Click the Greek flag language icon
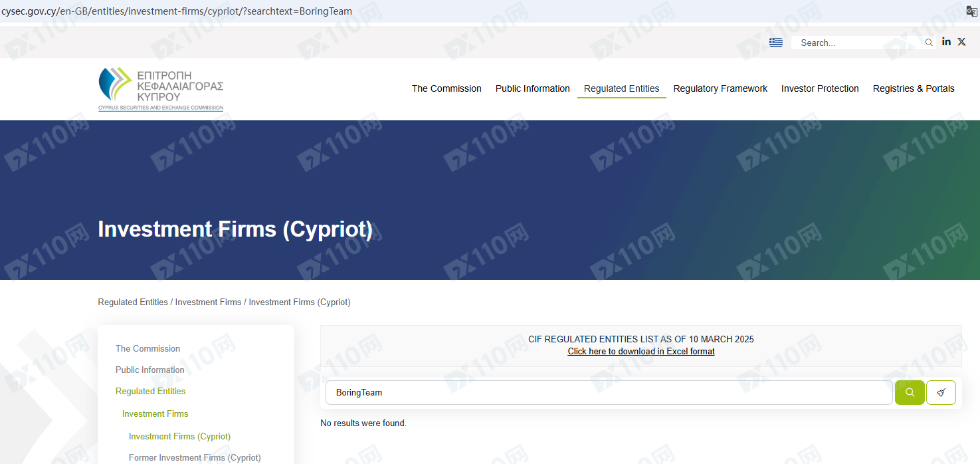Viewport: 980px width, 464px height. pyautogui.click(x=775, y=43)
